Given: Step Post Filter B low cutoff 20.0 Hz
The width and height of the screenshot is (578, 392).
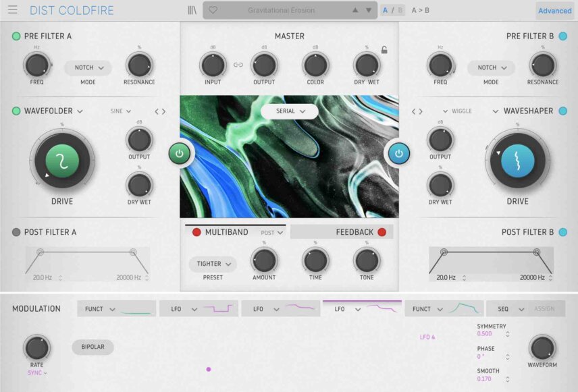Looking at the screenshot, I should click(464, 278).
